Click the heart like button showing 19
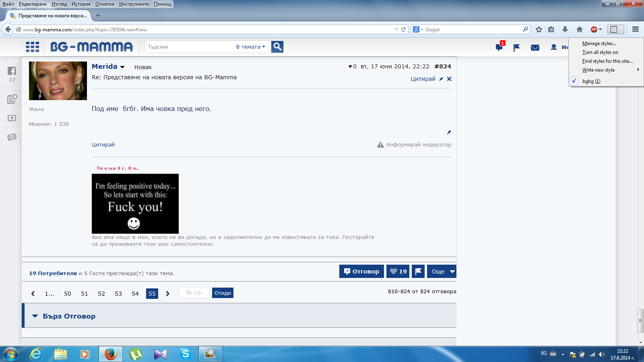Image resolution: width=644 pixels, height=362 pixels. pyautogui.click(x=398, y=271)
